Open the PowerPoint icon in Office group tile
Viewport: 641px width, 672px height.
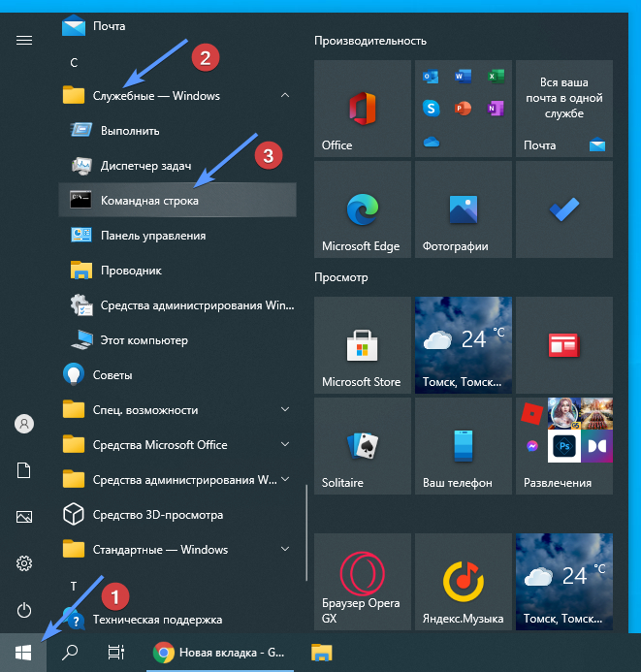(x=463, y=109)
